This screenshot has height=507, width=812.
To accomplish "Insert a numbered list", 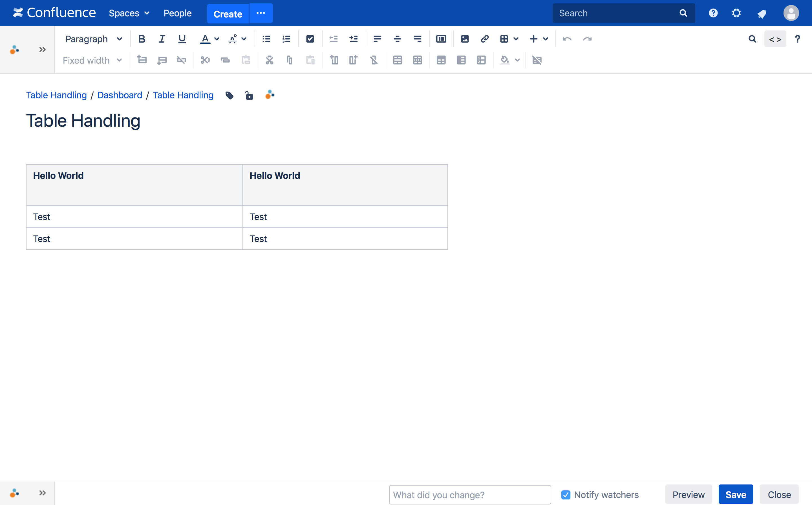I will pyautogui.click(x=286, y=39).
